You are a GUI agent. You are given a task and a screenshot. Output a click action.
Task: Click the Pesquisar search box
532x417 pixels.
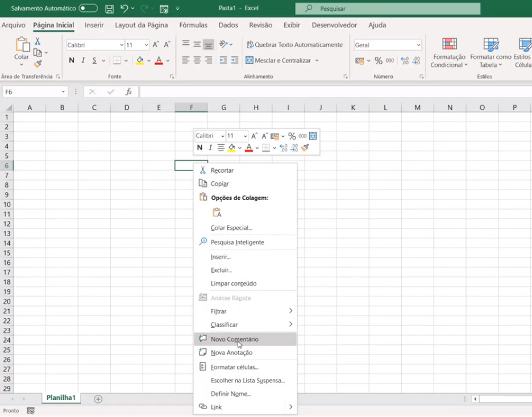pyautogui.click(x=388, y=9)
